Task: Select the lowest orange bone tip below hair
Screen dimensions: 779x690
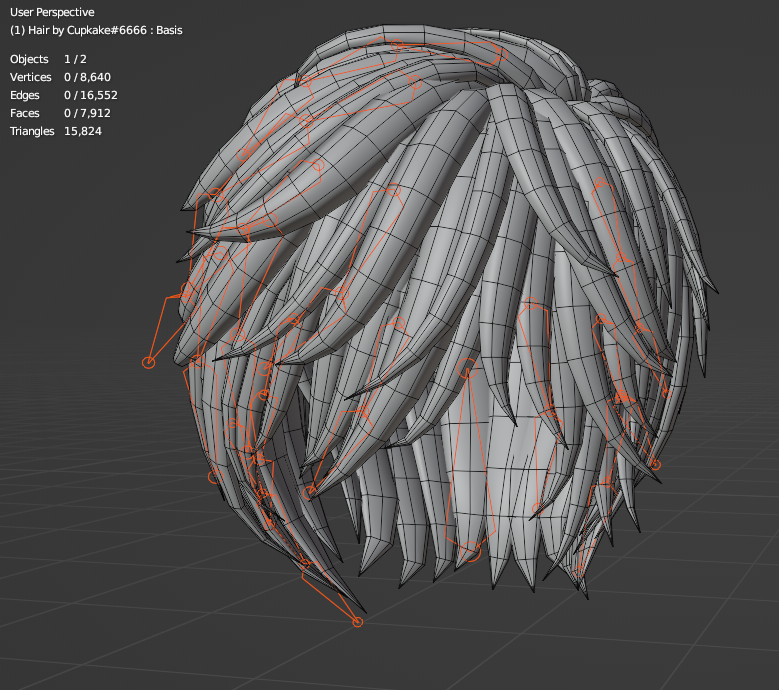Action: pyautogui.click(x=358, y=622)
